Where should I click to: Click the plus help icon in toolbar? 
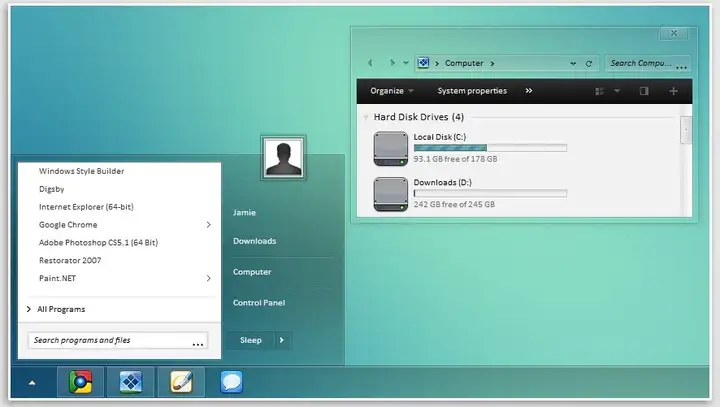tap(673, 91)
